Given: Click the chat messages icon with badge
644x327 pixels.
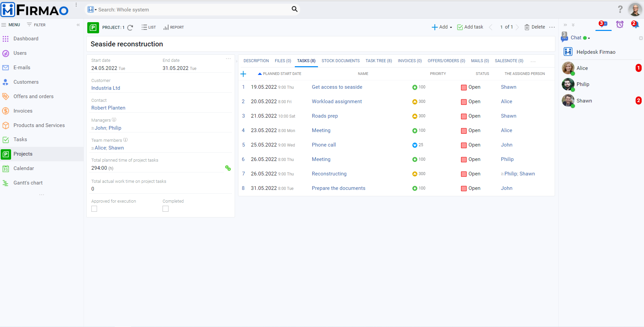Looking at the screenshot, I should pyautogui.click(x=603, y=24).
